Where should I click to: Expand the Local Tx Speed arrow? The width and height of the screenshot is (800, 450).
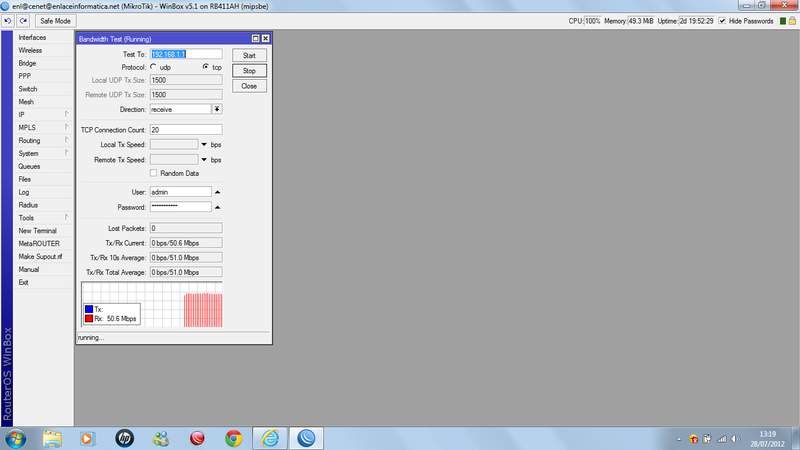click(204, 145)
